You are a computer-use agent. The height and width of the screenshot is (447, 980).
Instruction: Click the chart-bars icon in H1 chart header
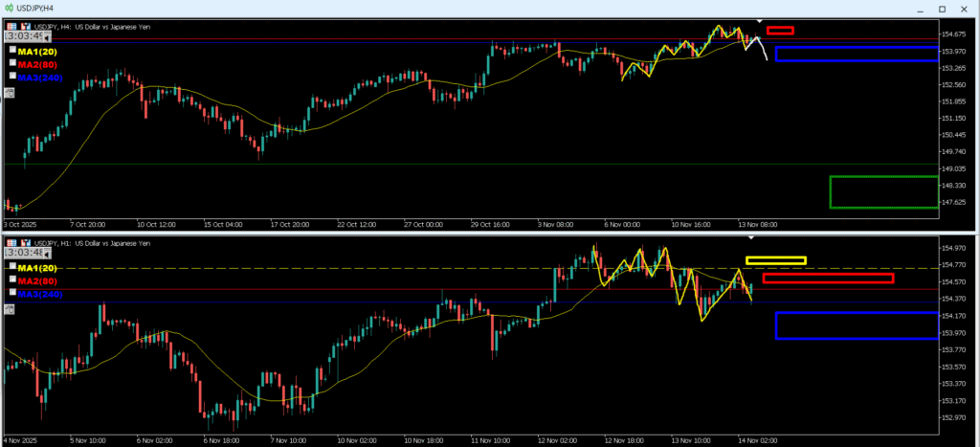(24, 243)
